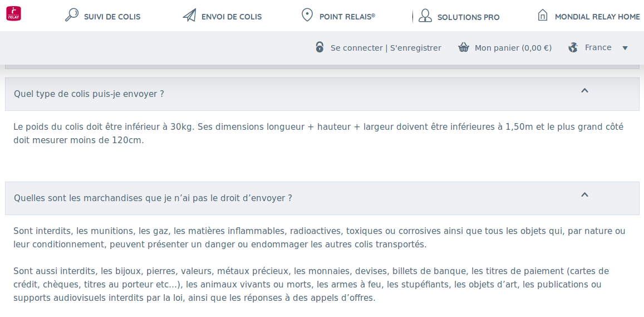Open Se connecter | S'enregistrer link
The width and height of the screenshot is (644, 317).
(x=386, y=48)
